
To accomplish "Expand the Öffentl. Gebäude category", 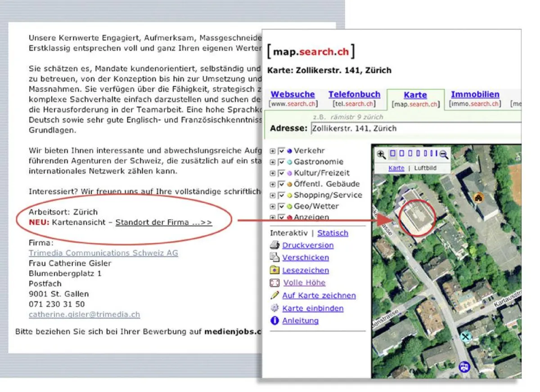I will pyautogui.click(x=272, y=184).
